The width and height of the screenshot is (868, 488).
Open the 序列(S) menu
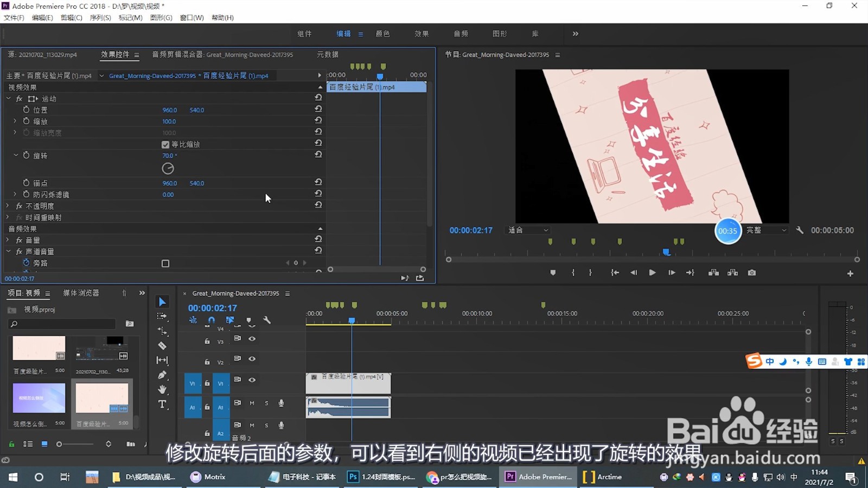tap(100, 17)
